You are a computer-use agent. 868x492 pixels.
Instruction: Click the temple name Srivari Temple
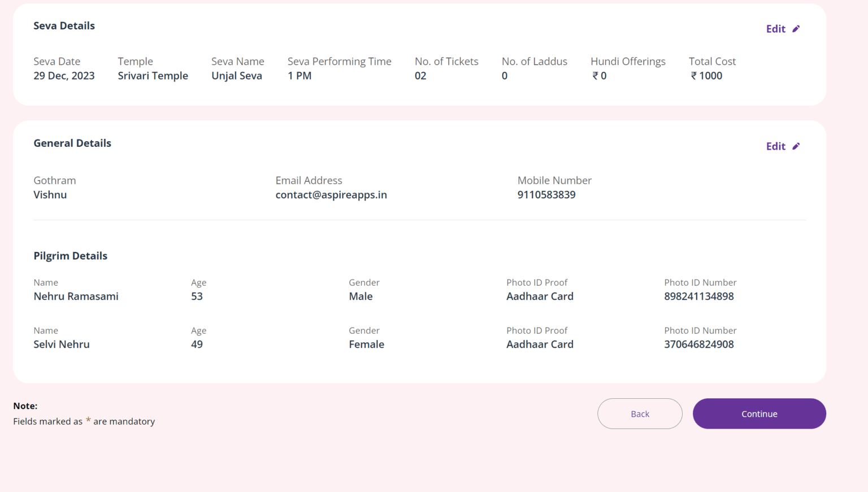[x=153, y=75]
